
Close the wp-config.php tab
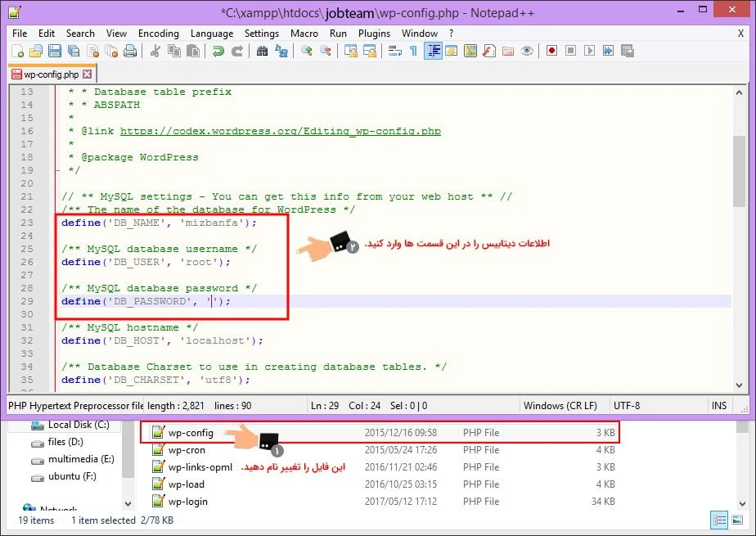pyautogui.click(x=88, y=74)
